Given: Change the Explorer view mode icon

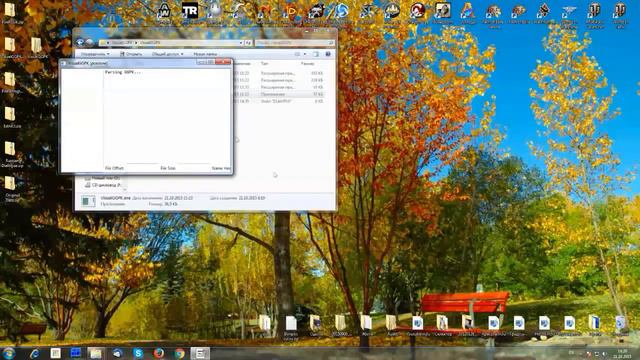Looking at the screenshot, I should point(298,54).
